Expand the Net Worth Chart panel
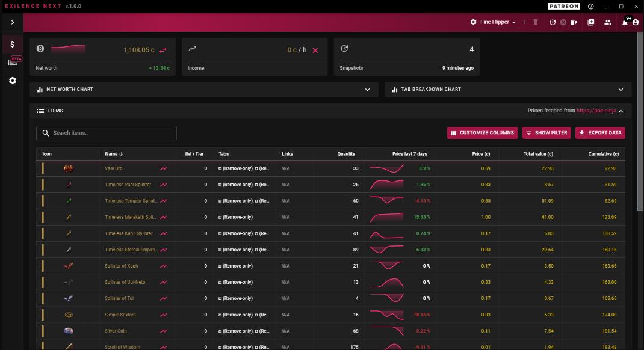 (x=204, y=89)
